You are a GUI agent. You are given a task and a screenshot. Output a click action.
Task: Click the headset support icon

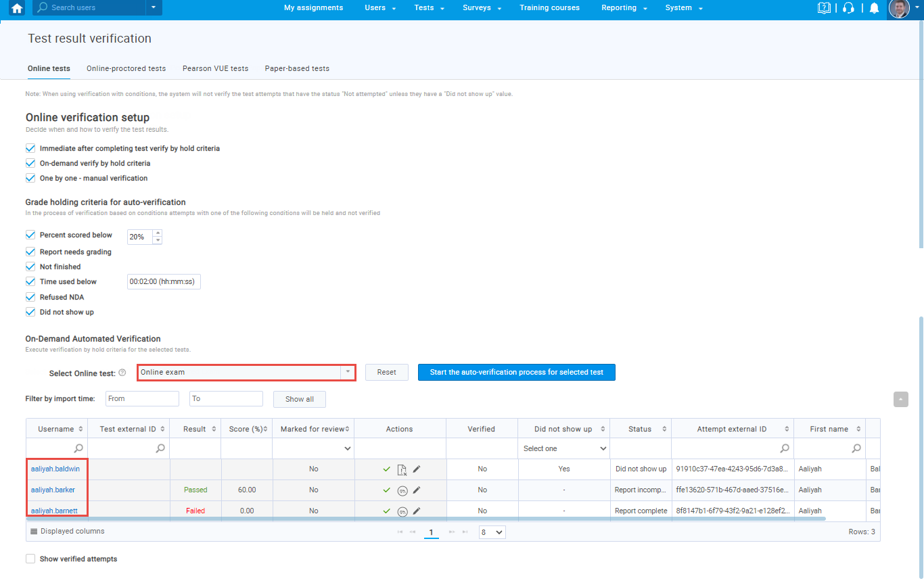pos(848,8)
